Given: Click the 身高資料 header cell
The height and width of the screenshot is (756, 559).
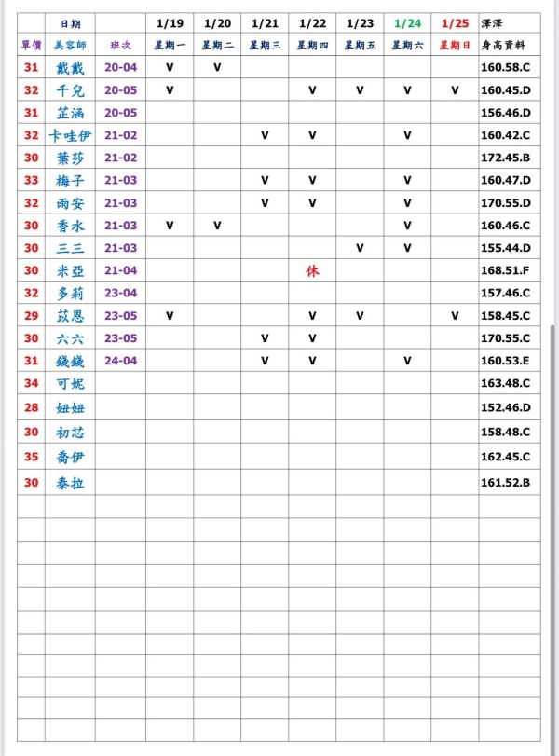Looking at the screenshot, I should point(509,45).
